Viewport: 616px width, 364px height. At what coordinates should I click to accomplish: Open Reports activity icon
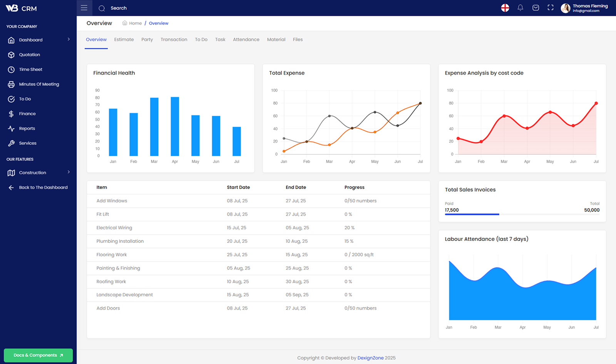11,129
